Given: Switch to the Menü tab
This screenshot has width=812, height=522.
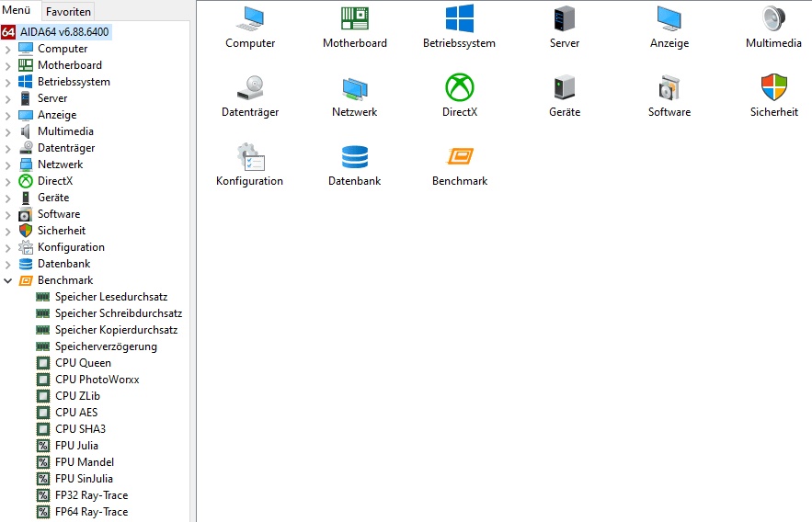Looking at the screenshot, I should click(x=17, y=10).
